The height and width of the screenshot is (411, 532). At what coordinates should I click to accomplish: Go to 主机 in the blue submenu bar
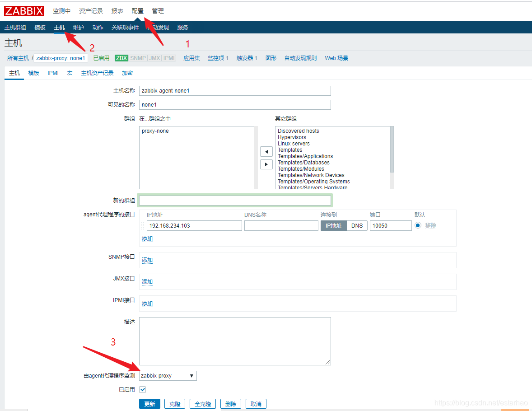pyautogui.click(x=59, y=28)
